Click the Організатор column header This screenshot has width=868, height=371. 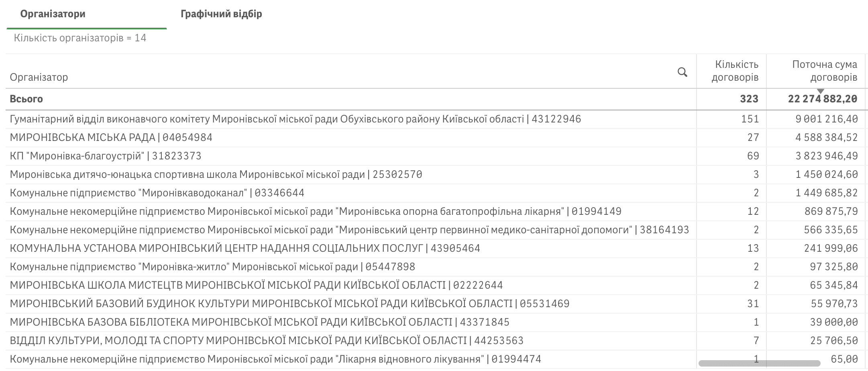point(39,77)
